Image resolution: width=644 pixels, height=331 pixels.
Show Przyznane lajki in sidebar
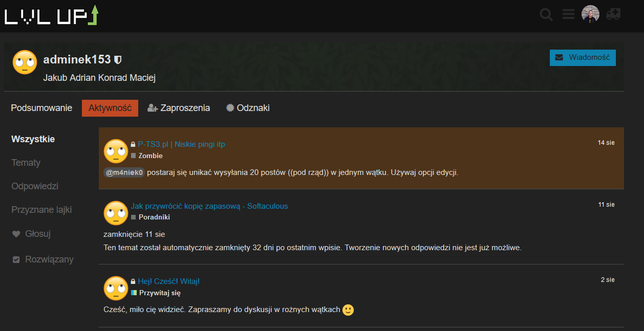tap(41, 210)
